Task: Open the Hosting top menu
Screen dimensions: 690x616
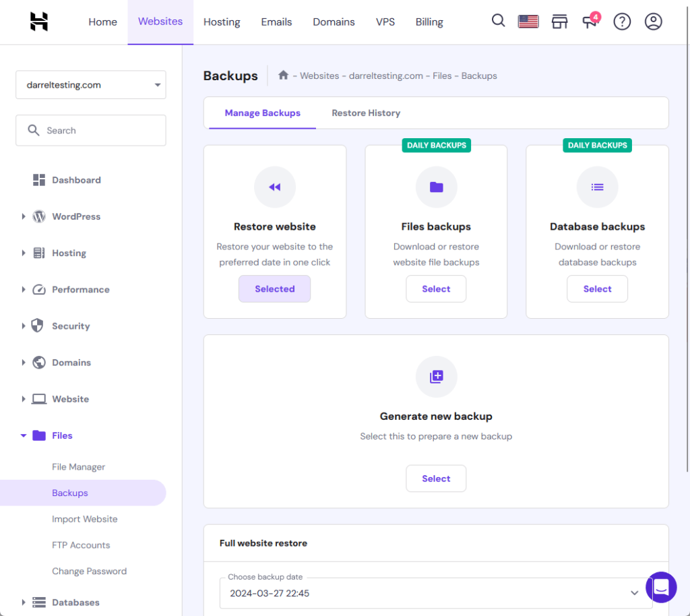Action: [x=222, y=22]
